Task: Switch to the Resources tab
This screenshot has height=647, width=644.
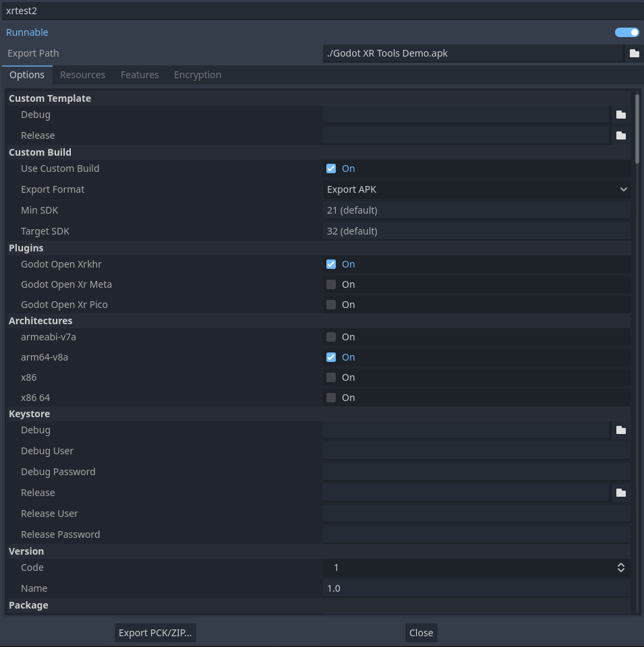Action: [82, 74]
